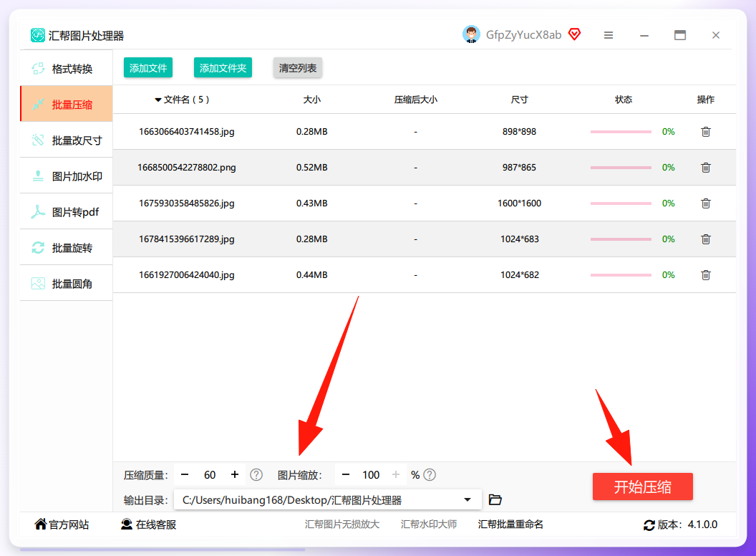
Task: Click progress bar of 1663066403741458.jpg
Action: pos(621,132)
